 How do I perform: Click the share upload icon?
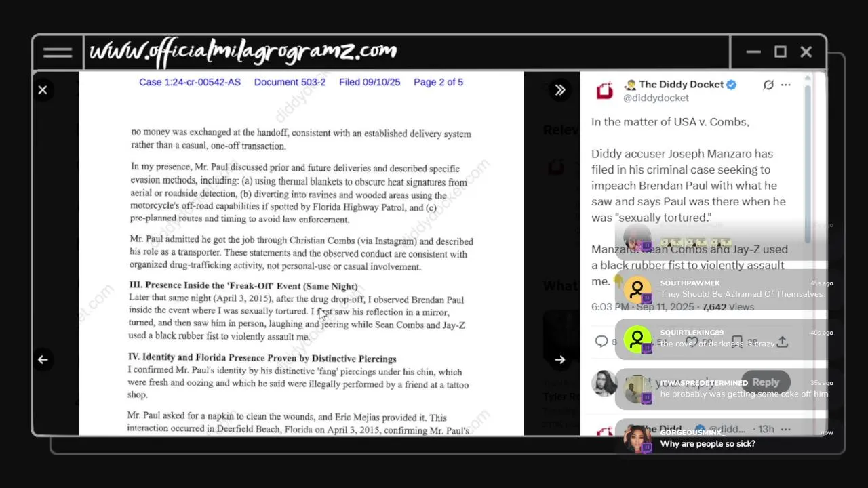tap(783, 342)
